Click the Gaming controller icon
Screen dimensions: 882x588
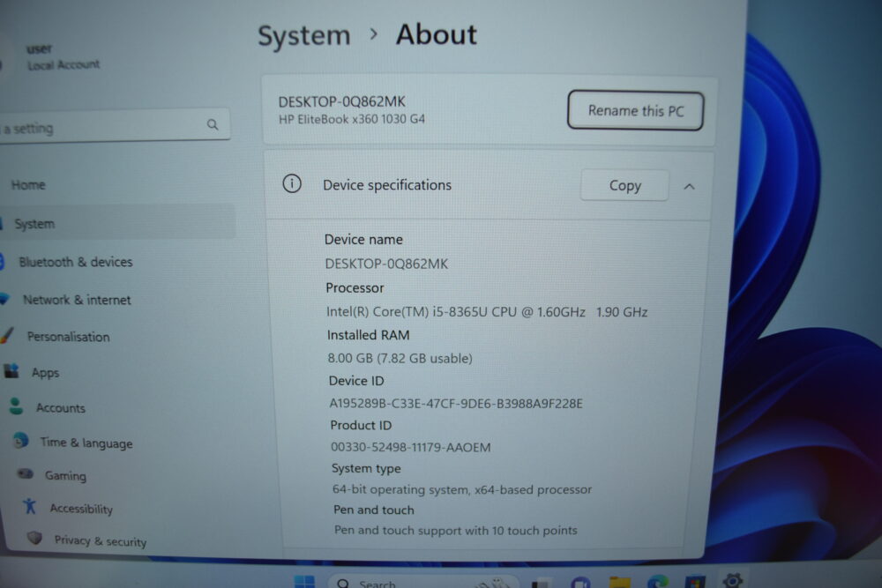click(26, 474)
